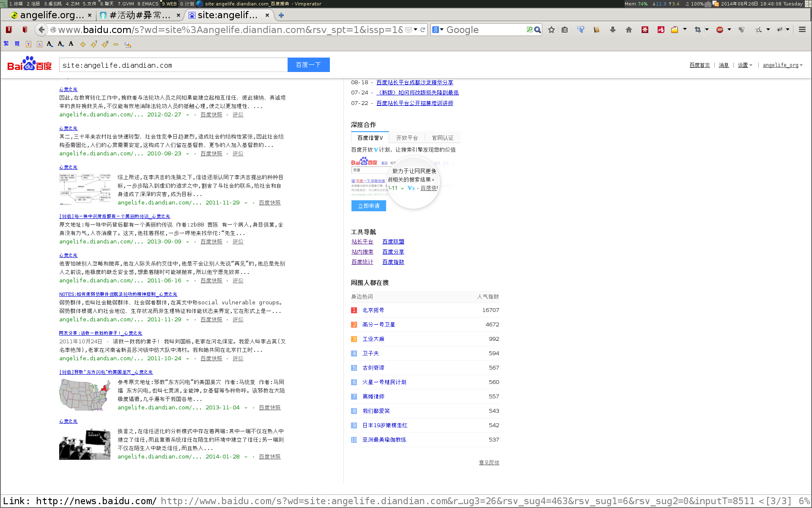Click the 百度一下 search button
The width and height of the screenshot is (812, 508).
308,65
